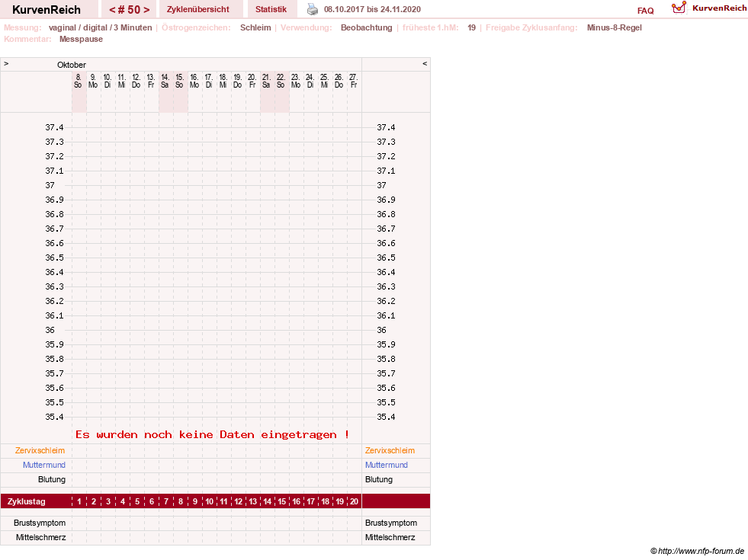Click the left Zervixschleim label
The height and width of the screenshot is (560, 748).
[40, 450]
